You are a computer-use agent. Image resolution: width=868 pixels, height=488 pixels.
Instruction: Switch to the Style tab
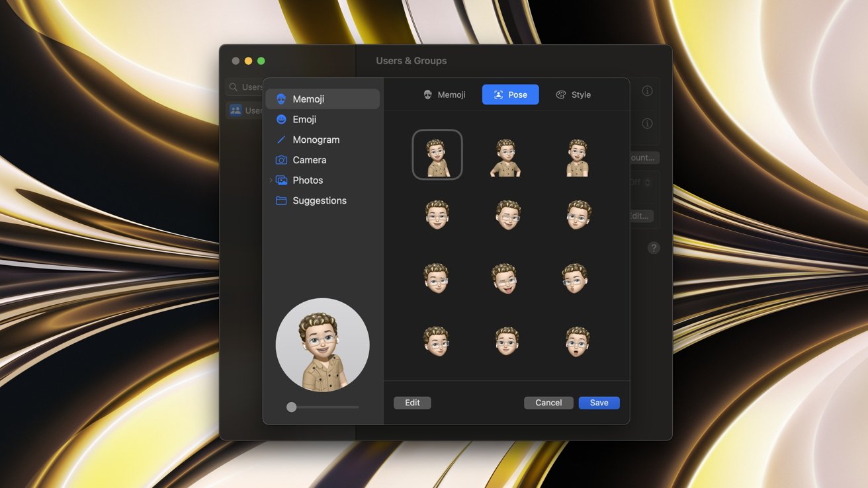tap(573, 95)
